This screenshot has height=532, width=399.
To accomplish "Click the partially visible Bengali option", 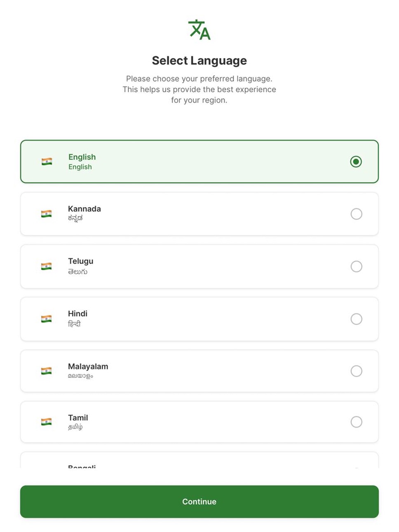I will (199, 460).
